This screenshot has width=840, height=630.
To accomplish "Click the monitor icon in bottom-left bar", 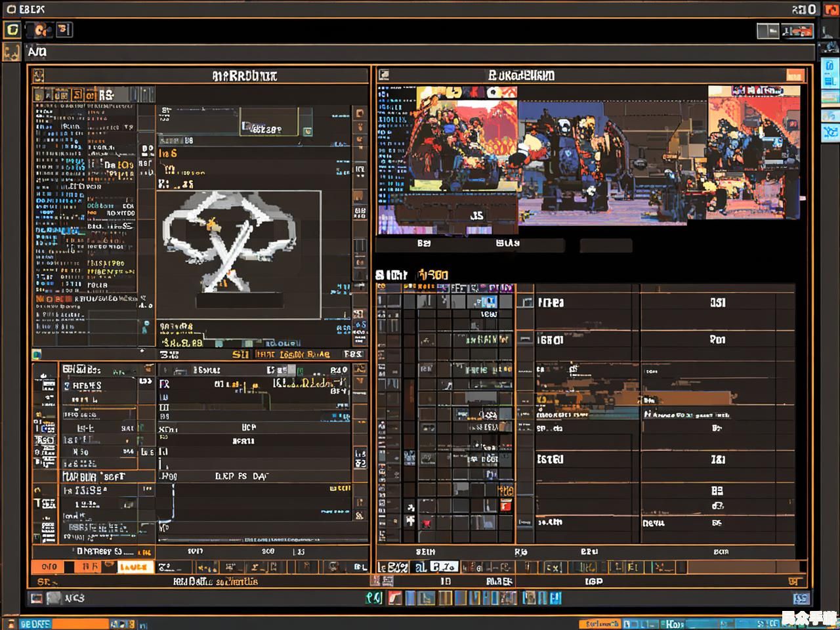I will 37,598.
